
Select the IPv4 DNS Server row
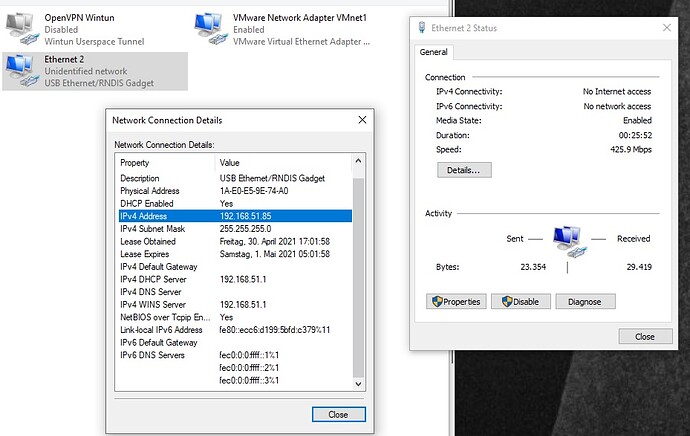(x=235, y=292)
